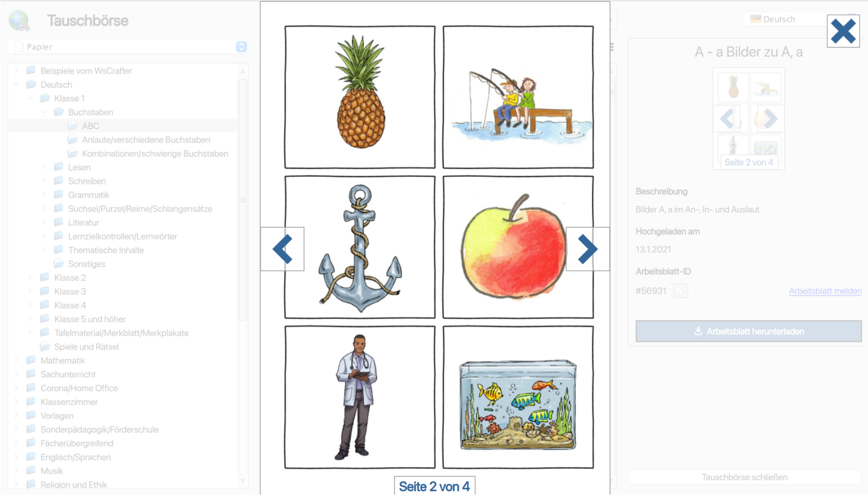Click the German flag icon next to Deutsch
This screenshot has height=496, width=868.
coord(755,19)
